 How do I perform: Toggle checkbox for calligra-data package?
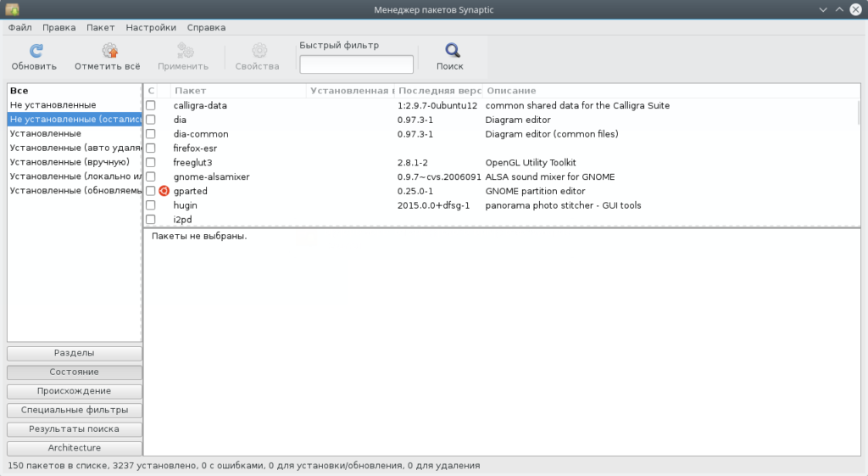pos(151,105)
